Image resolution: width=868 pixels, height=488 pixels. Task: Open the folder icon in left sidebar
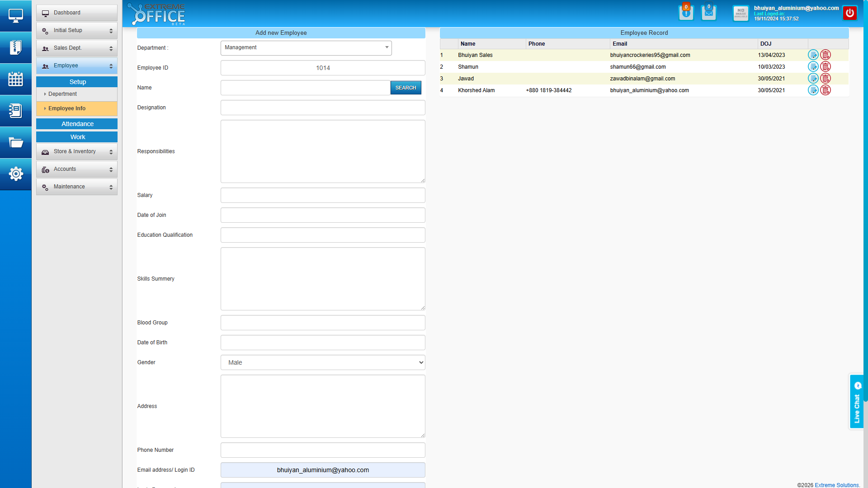(x=15, y=143)
